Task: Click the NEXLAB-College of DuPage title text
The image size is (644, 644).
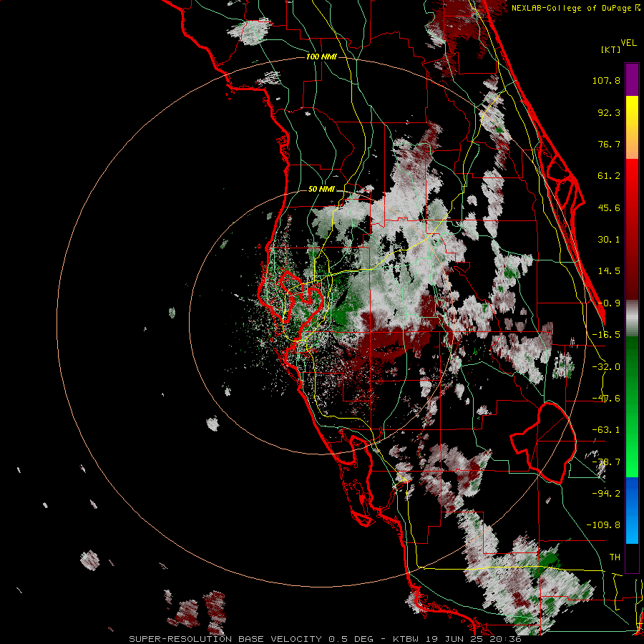Action: 576,8
